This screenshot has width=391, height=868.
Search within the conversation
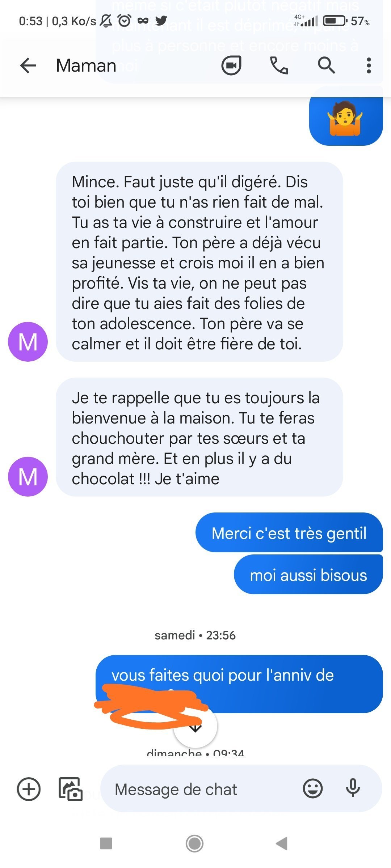326,65
